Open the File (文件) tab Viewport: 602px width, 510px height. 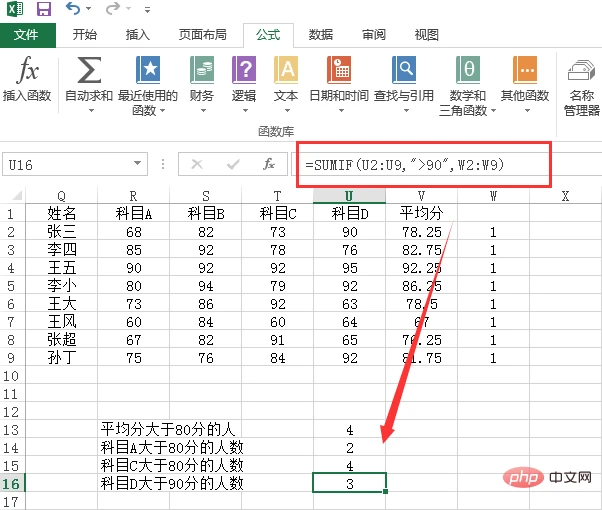(x=28, y=35)
